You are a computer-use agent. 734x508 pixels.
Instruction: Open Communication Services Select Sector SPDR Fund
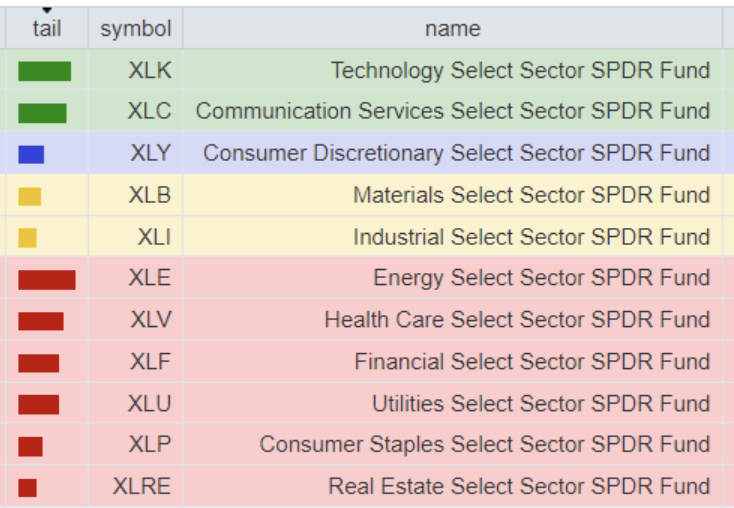(453, 112)
